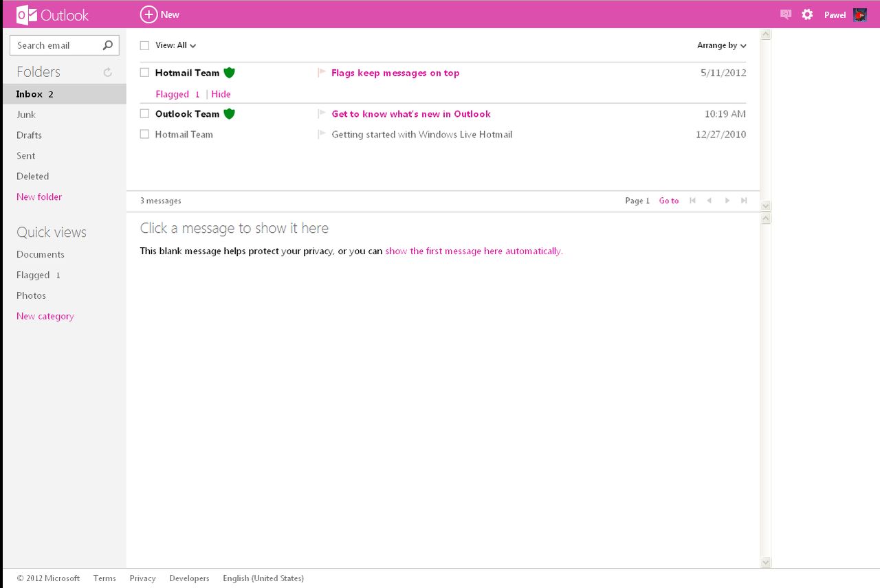Image resolution: width=880 pixels, height=588 pixels.
Task: Open the Sent folder
Action: [x=26, y=156]
